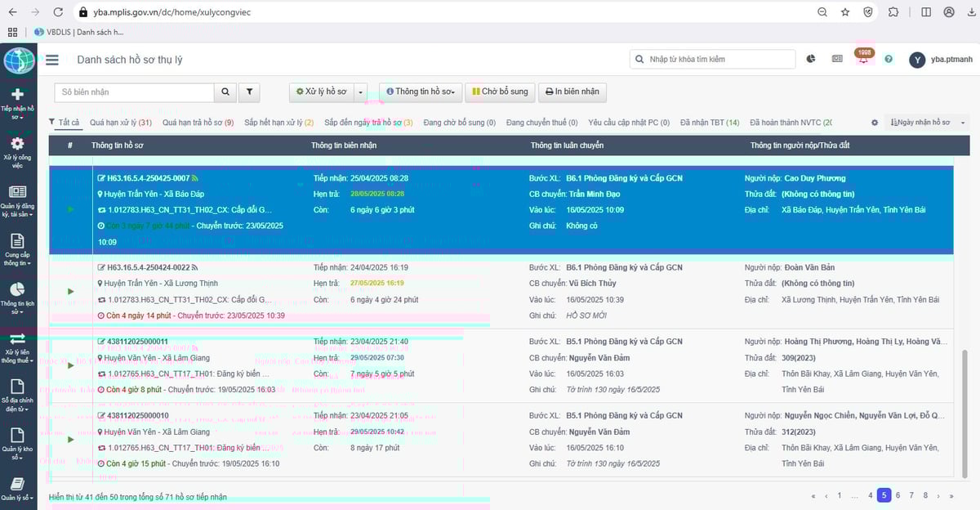Open Xử lý liên thông thuế arrows icon
This screenshot has height=510, width=980.
click(x=18, y=338)
